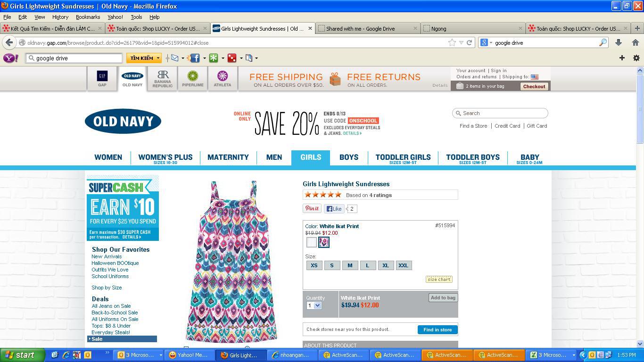Click the US flag shipping icon

[535, 77]
